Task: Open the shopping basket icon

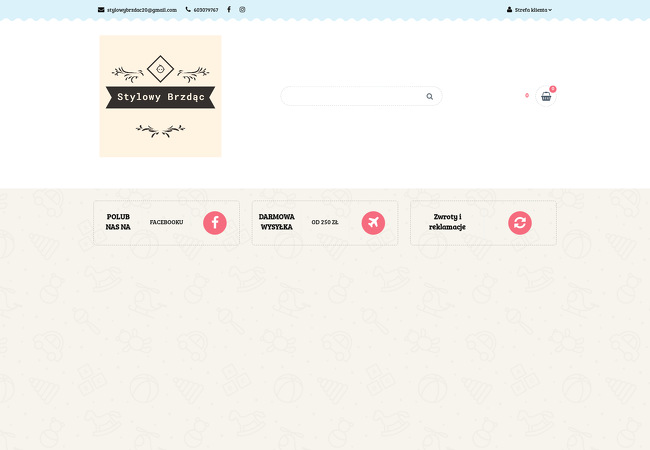Action: point(546,97)
